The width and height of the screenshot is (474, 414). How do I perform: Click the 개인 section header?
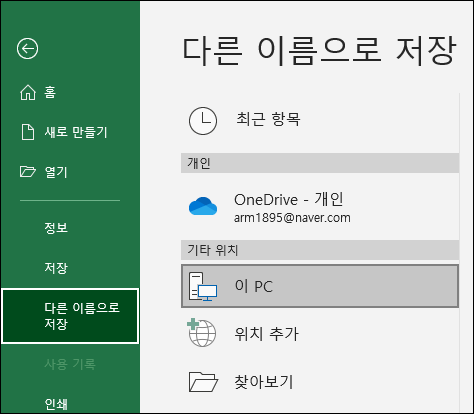[320, 163]
